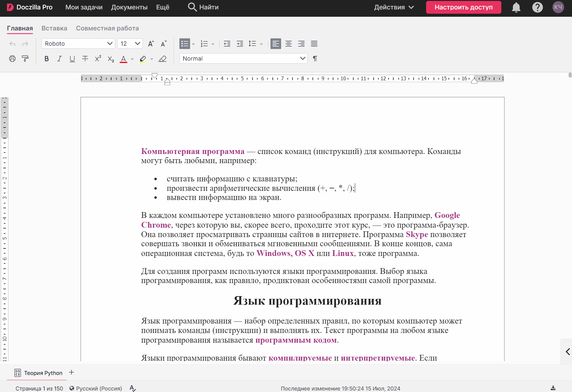Increase font size with the A-up icon
572x392 pixels.
tap(151, 44)
